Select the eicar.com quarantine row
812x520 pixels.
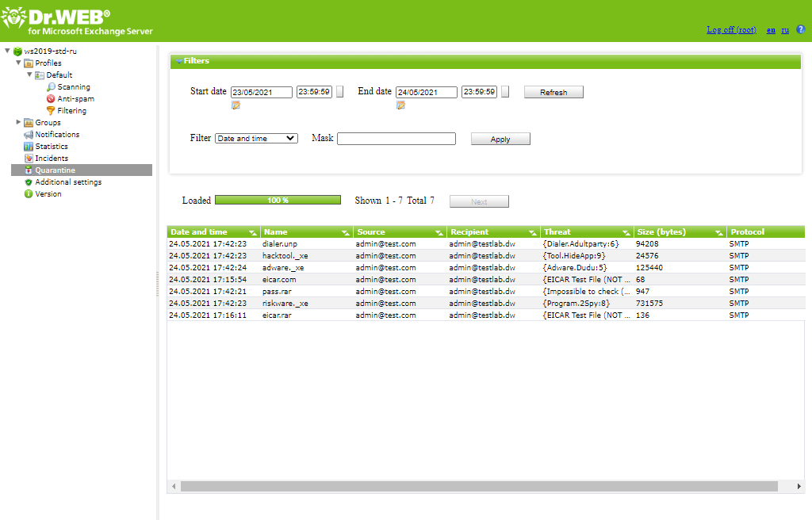tap(486, 280)
